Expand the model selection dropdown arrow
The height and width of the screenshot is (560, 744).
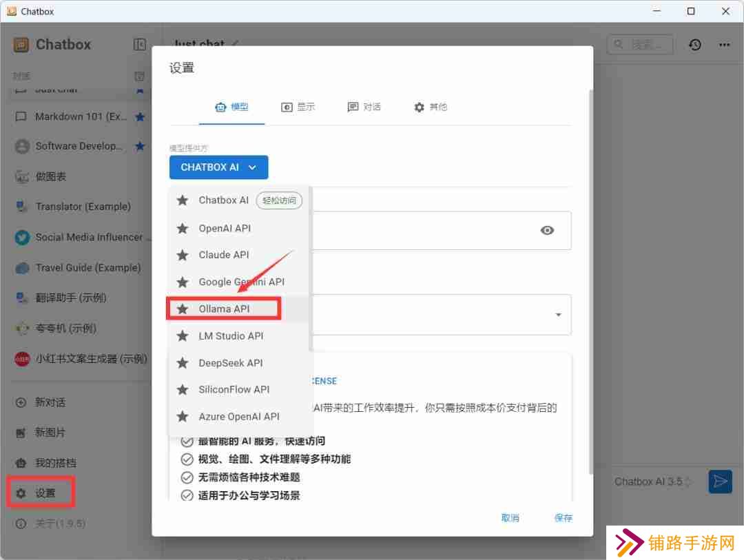point(559,315)
